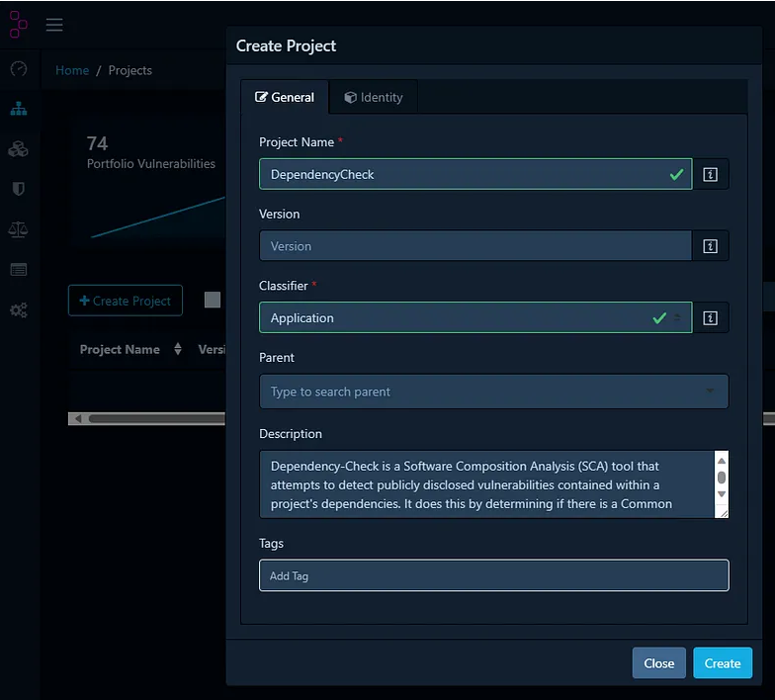Switch to the General tab
Image resolution: width=775 pixels, height=700 pixels.
click(285, 97)
